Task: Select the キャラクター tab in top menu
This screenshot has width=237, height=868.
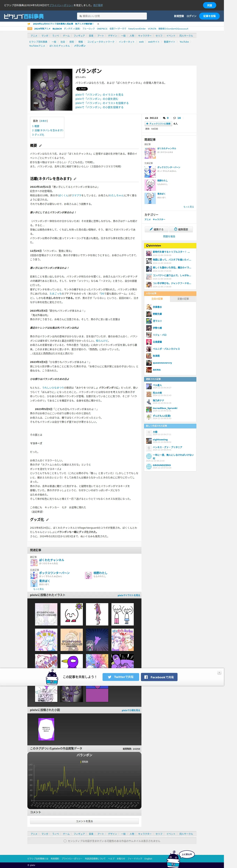Action: tap(144, 36)
